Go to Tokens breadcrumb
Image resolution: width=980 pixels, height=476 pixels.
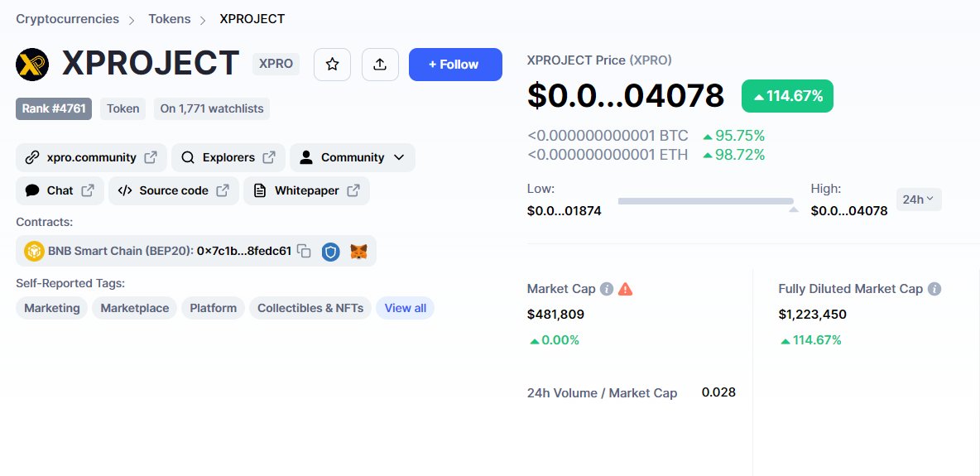pyautogui.click(x=170, y=19)
